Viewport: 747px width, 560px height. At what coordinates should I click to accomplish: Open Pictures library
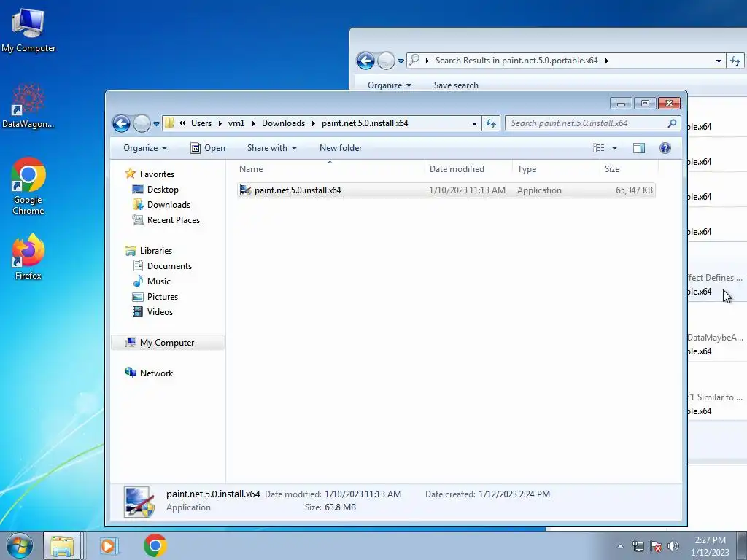coord(163,296)
